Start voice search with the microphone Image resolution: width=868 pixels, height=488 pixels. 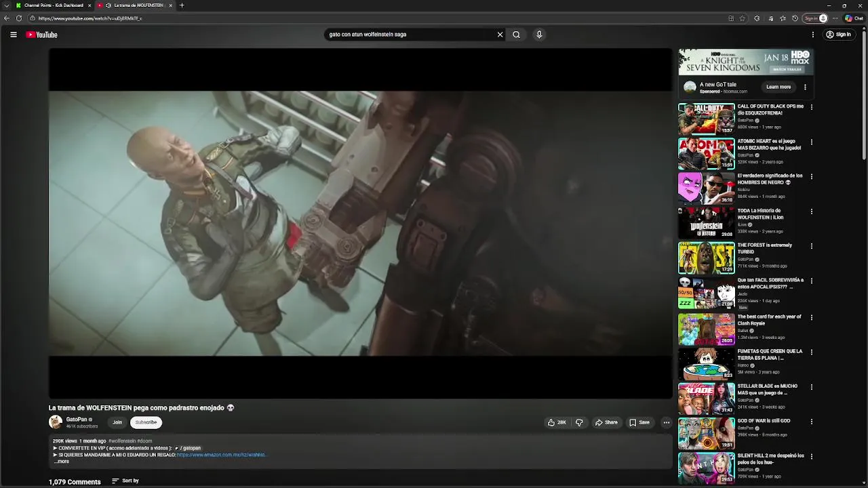point(539,35)
